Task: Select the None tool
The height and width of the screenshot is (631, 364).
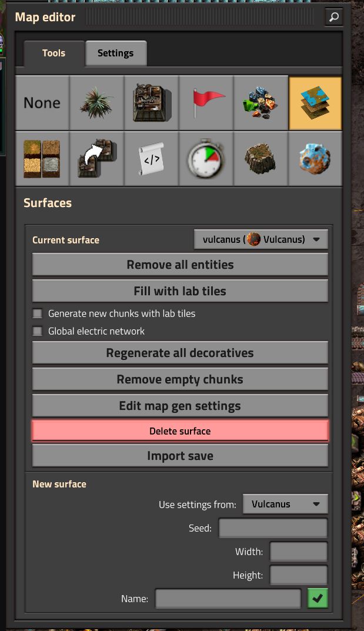Action: (x=42, y=103)
